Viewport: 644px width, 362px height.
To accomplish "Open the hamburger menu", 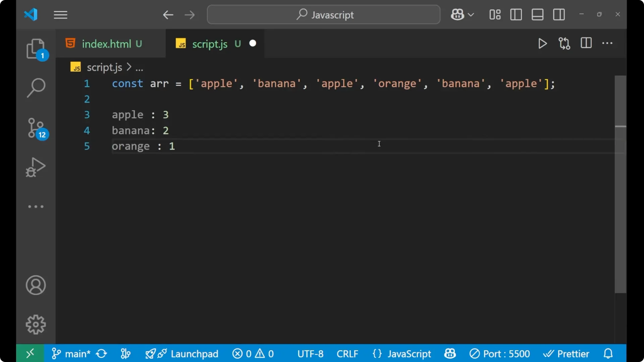I will coord(60,15).
